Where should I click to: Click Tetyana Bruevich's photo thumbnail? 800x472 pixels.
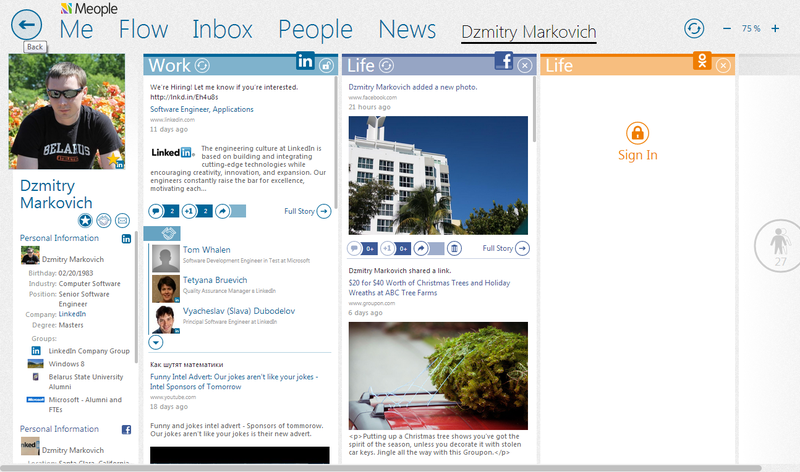click(166, 289)
